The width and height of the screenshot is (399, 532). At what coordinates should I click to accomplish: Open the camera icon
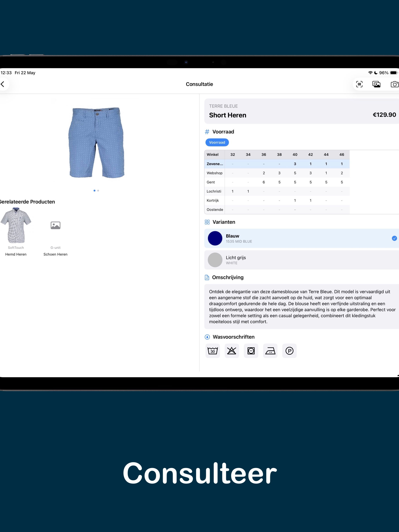click(395, 84)
